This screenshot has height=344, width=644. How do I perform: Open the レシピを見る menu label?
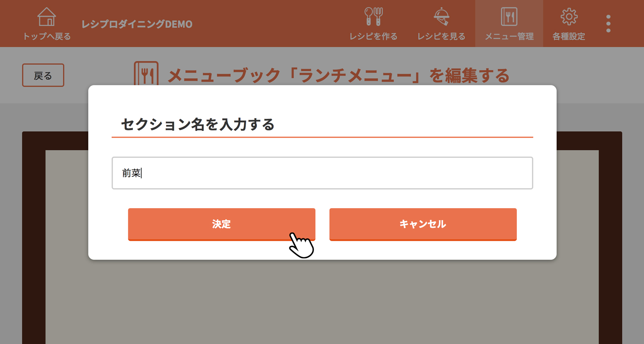(x=442, y=36)
